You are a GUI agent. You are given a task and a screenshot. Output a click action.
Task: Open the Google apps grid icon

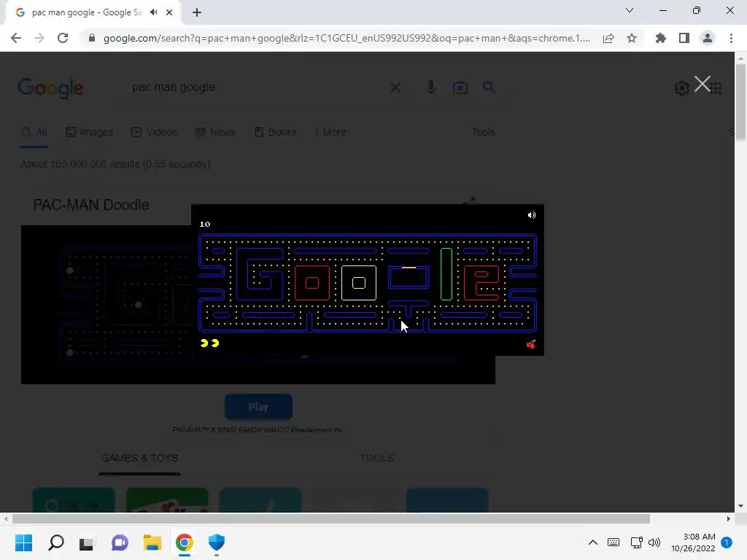[x=716, y=87]
